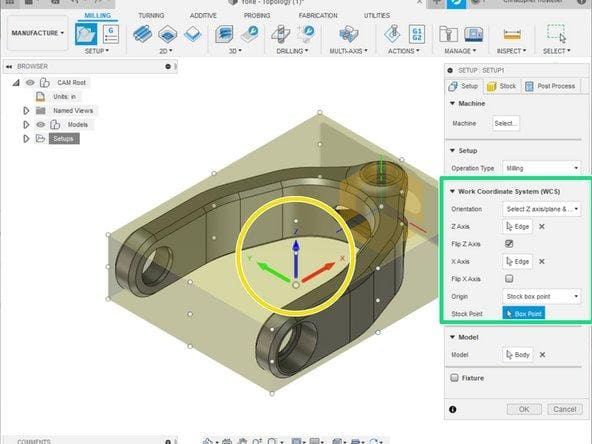The width and height of the screenshot is (592, 444).
Task: Clear the Model body selection
Action: click(542, 355)
